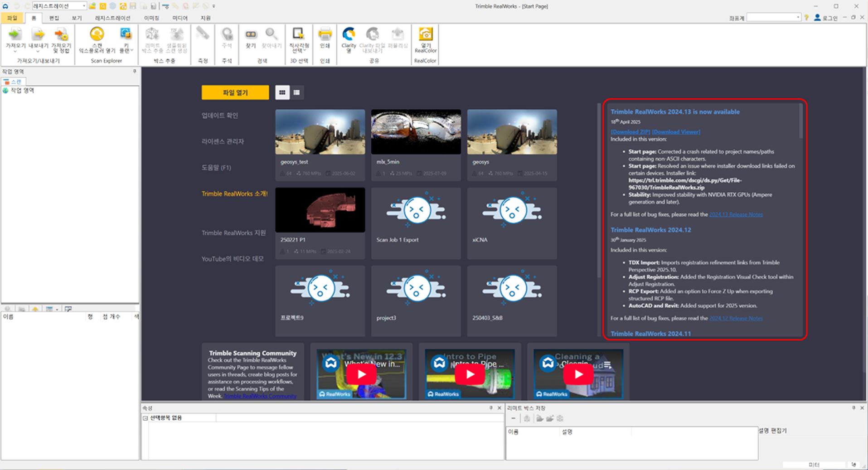This screenshot has width=868, height=470.
Task: Click the 찾기 binoculars icon
Action: (x=251, y=34)
